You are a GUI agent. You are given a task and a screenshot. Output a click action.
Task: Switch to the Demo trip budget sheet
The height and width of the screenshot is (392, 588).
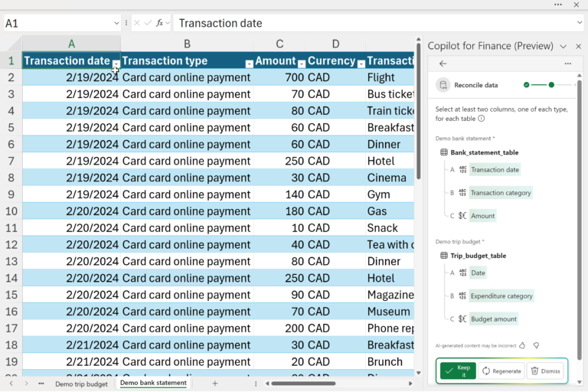click(81, 383)
